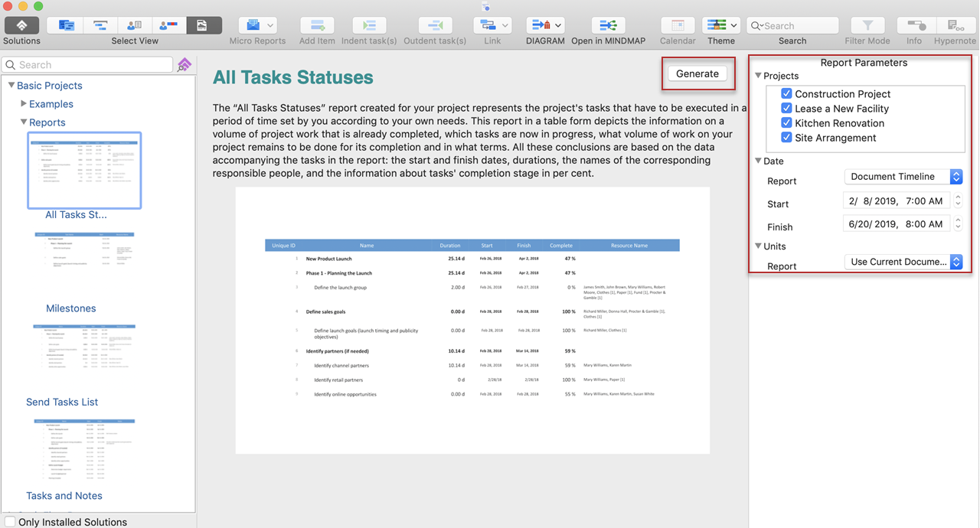The height and width of the screenshot is (528, 980).
Task: Click the Open in MINDMAP icon
Action: pyautogui.click(x=609, y=25)
